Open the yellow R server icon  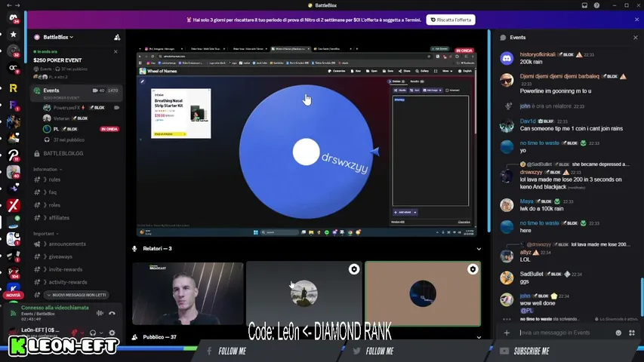point(13,87)
